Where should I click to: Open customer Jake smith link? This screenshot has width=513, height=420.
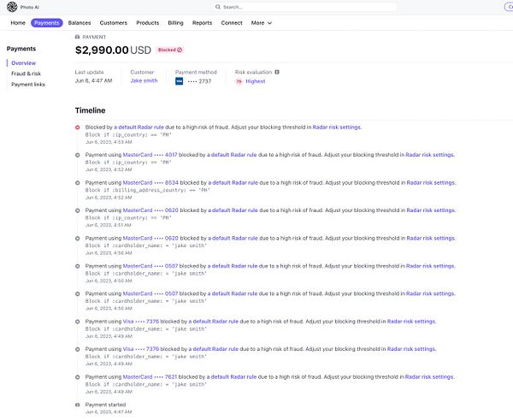[144, 81]
